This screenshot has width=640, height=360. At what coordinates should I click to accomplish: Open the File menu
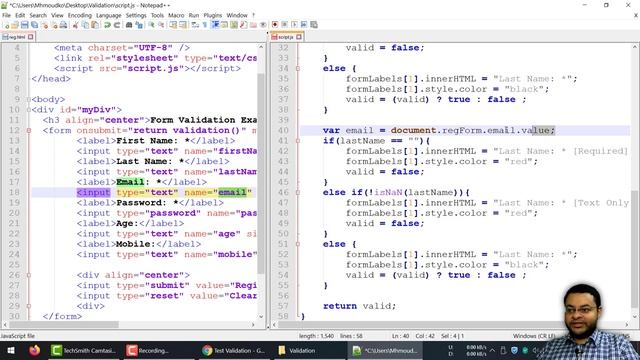7,15
